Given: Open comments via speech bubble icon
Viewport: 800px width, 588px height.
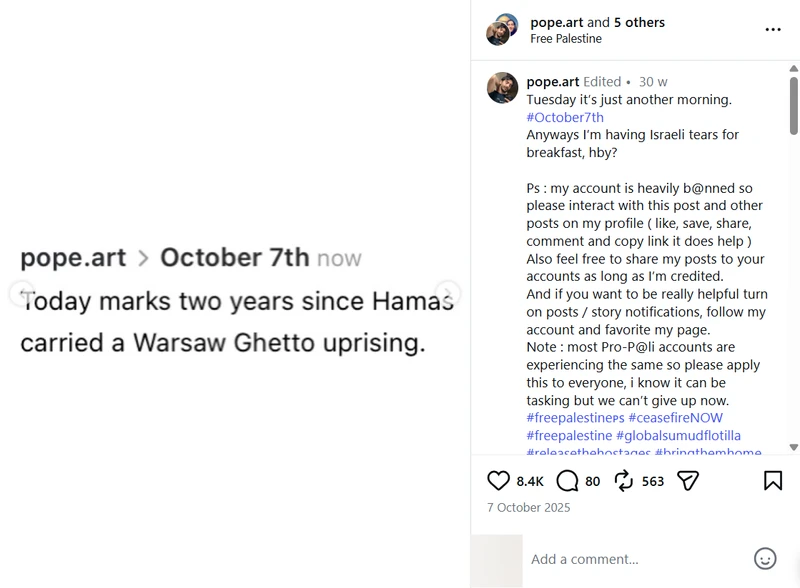Looking at the screenshot, I should pyautogui.click(x=567, y=481).
